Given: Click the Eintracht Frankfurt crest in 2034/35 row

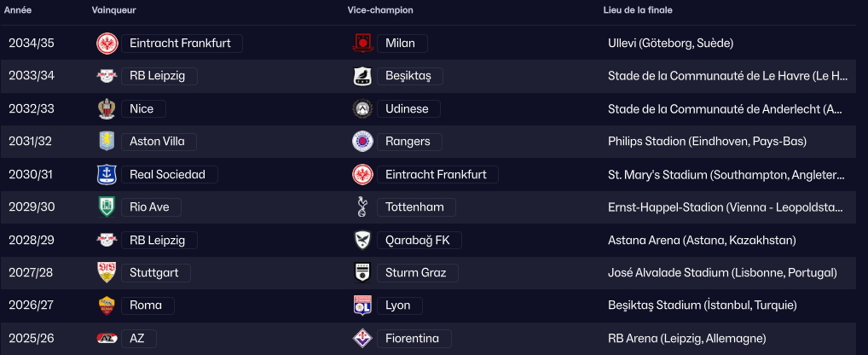Looking at the screenshot, I should coord(107,44).
